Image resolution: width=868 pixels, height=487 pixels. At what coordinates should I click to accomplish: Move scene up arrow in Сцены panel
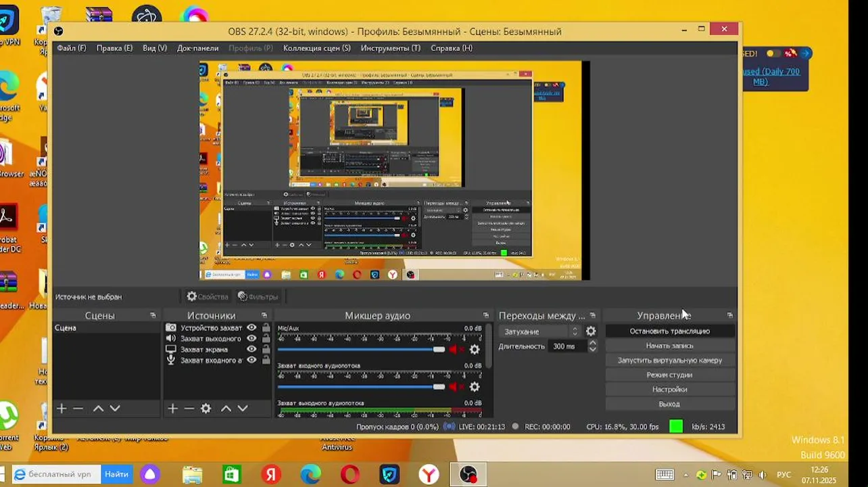[98, 409]
